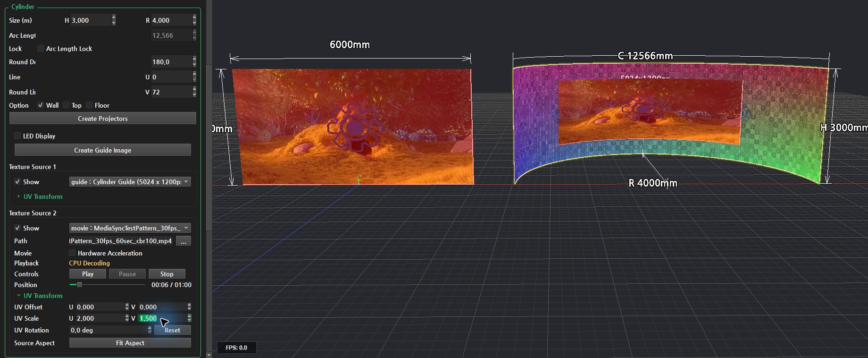Viewport: 868px width, 358px height.
Task: Click the Fit Aspect button
Action: click(x=130, y=343)
